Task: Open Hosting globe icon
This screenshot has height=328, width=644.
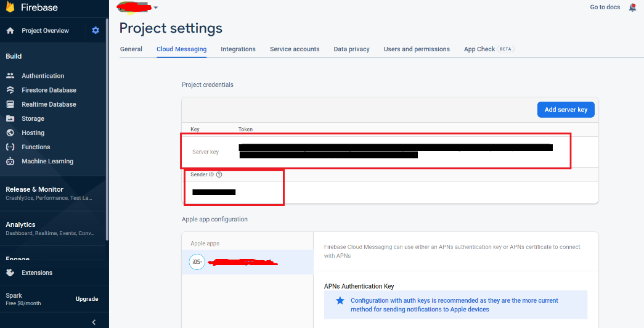Action: [x=10, y=133]
